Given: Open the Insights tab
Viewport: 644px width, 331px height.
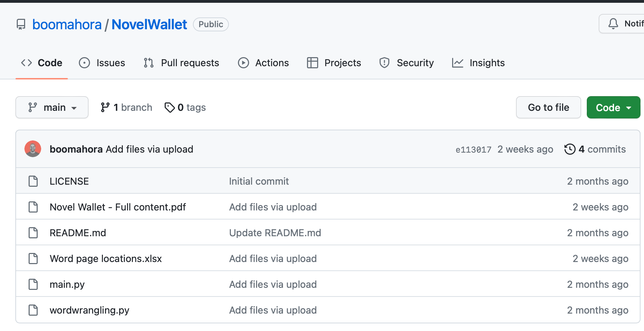Looking at the screenshot, I should click(478, 63).
